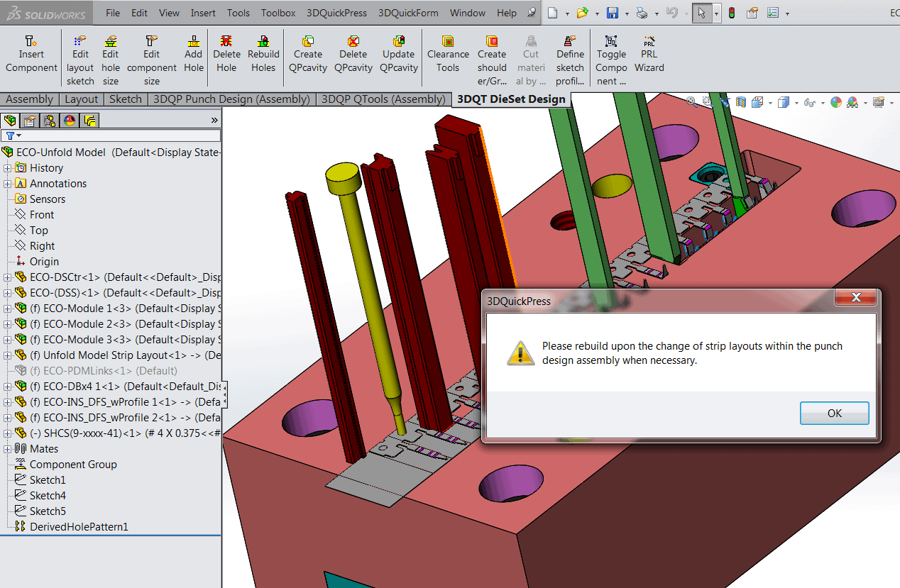Select Delete QPcavity tool
900x588 pixels.
[x=353, y=55]
